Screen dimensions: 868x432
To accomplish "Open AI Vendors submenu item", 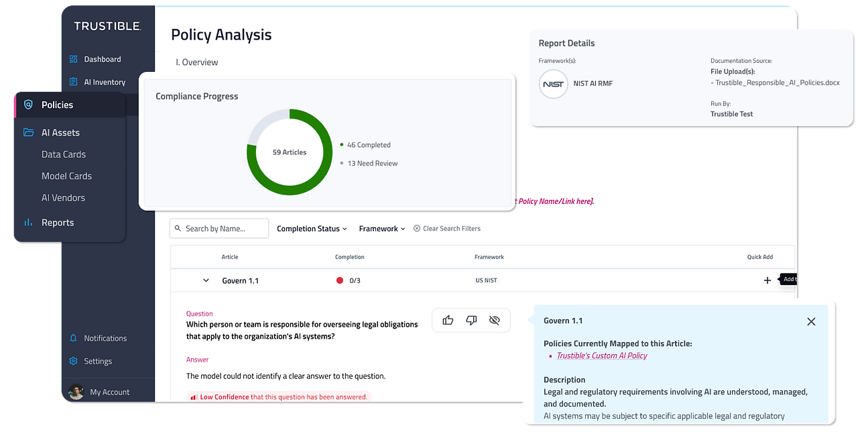I will pos(63,198).
